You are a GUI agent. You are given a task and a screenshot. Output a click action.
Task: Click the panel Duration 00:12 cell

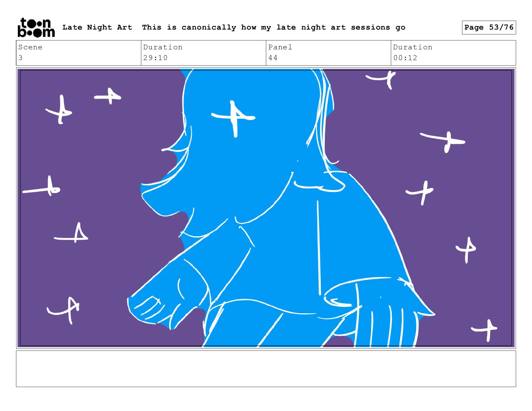[453, 53]
